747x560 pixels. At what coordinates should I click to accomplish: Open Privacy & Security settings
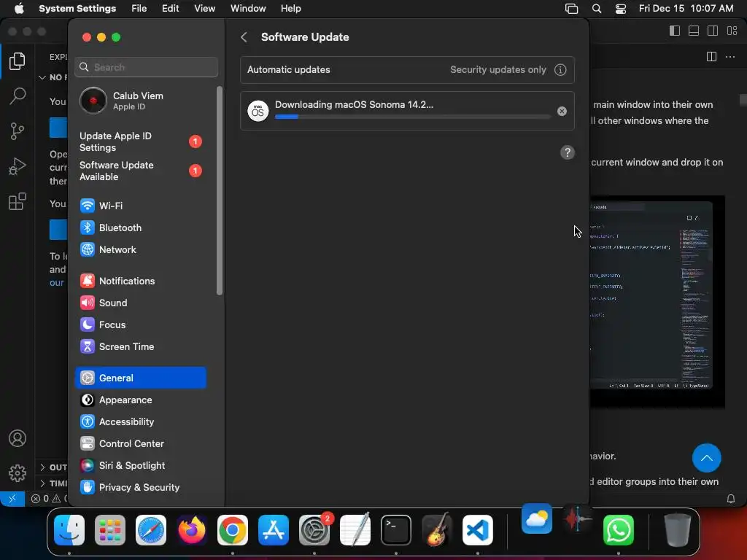pos(141,488)
